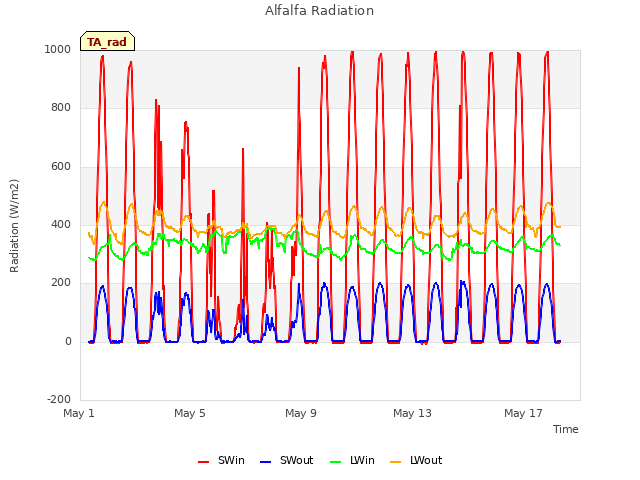Click the -200 y-axis tick label

[x=59, y=399]
